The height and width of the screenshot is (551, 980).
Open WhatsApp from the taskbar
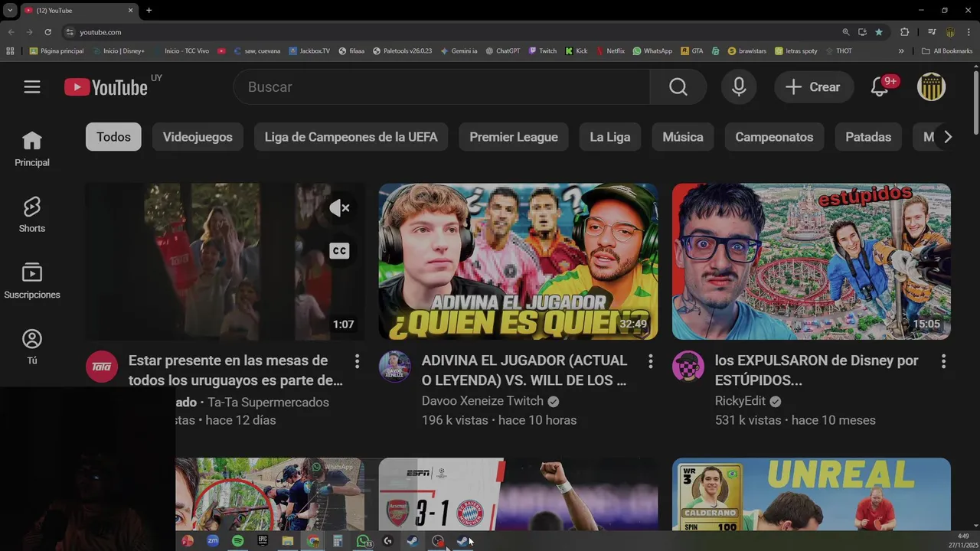363,541
